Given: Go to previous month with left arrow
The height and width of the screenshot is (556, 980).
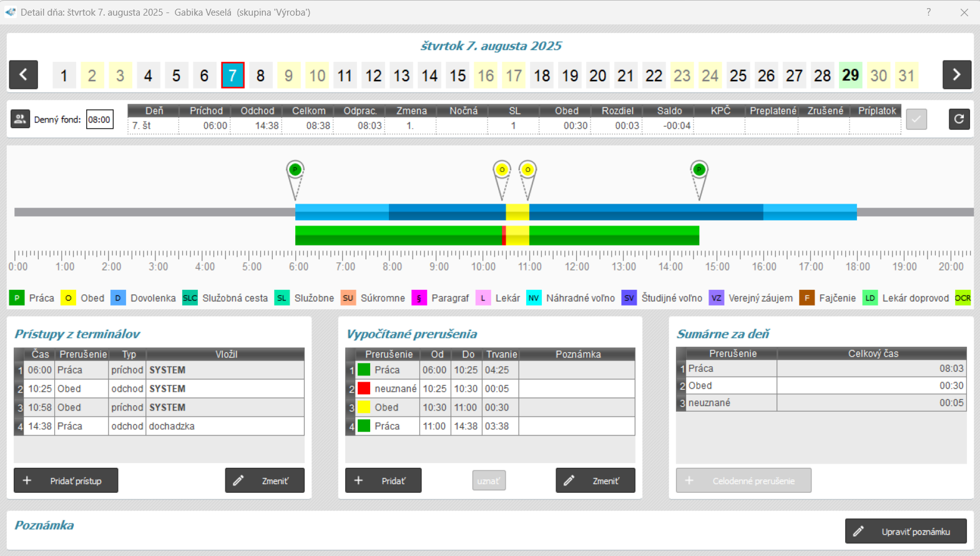Looking at the screenshot, I should click(24, 75).
